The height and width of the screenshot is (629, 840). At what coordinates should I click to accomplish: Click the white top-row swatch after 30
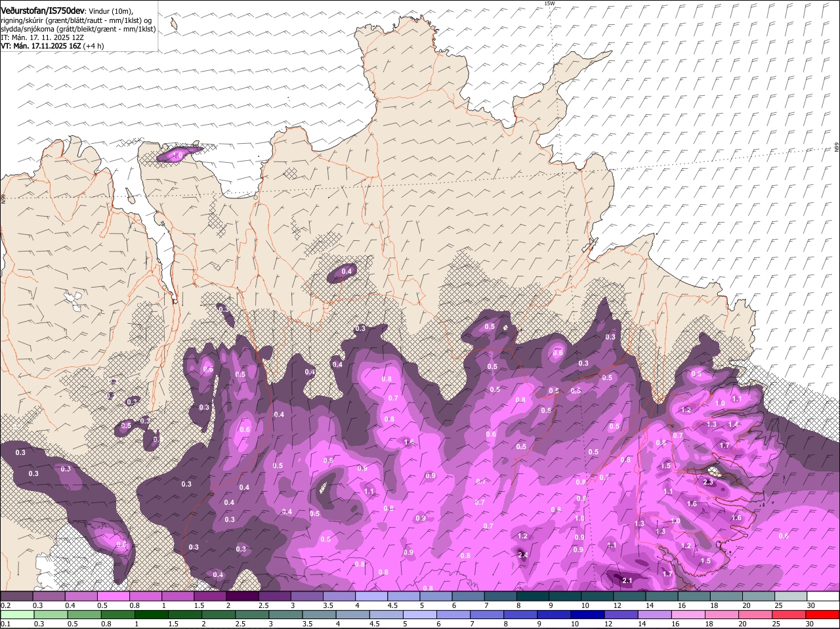[x=824, y=596]
